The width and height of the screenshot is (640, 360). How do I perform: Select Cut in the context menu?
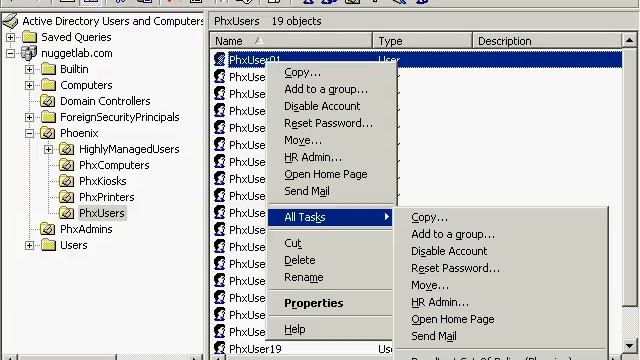293,243
